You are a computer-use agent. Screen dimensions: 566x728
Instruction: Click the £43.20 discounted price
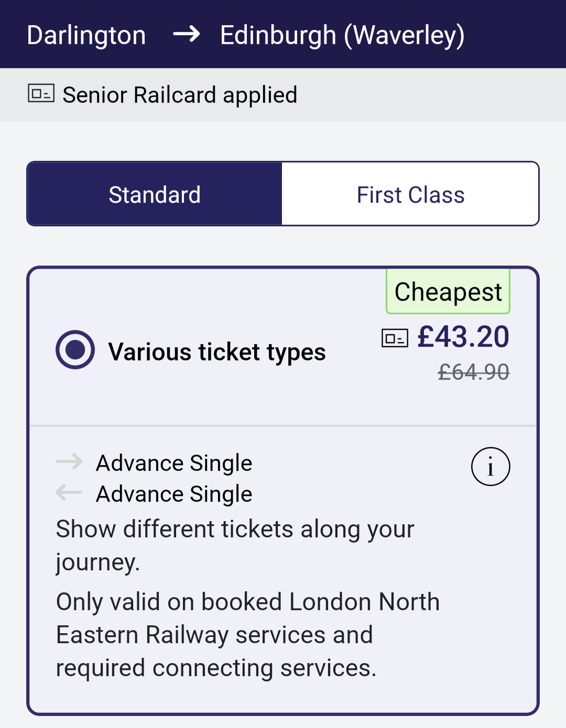coord(463,336)
